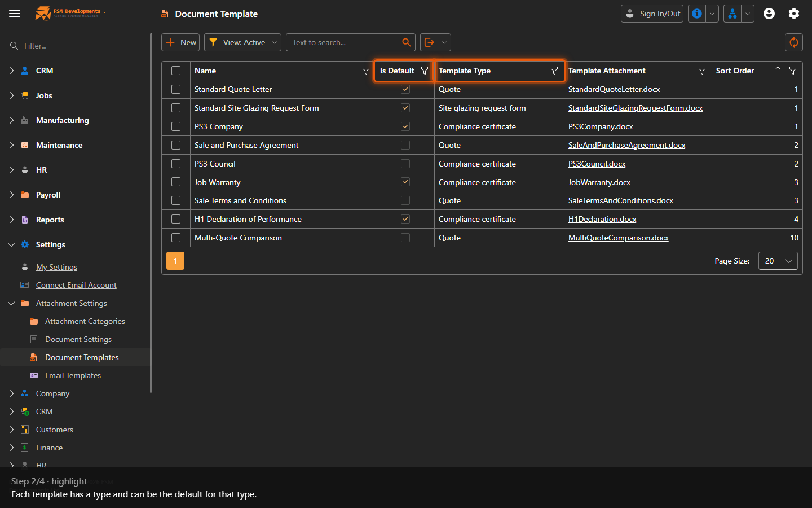Click the Sign In/Out button
Image resolution: width=812 pixels, height=508 pixels.
click(652, 14)
